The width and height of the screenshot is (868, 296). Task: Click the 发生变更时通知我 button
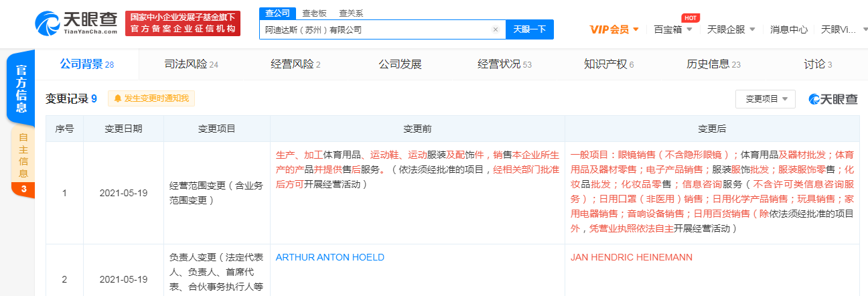(151, 98)
